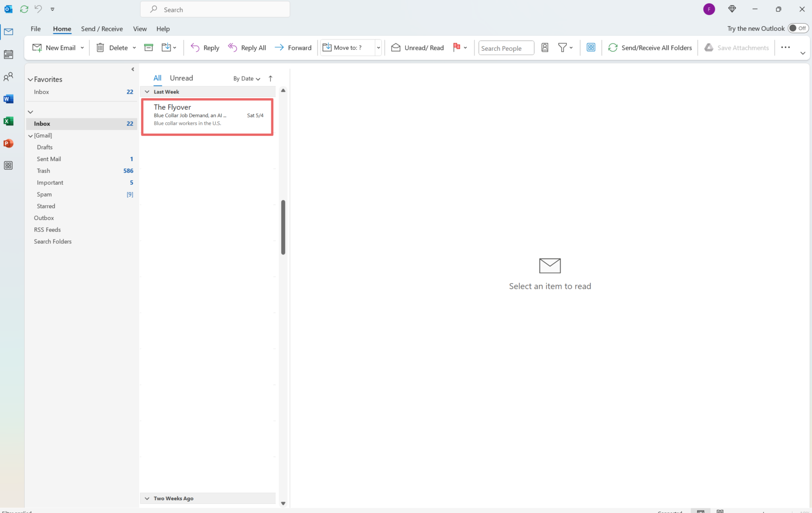Expand the Quick Steps Move to dropdown
Image resolution: width=812 pixels, height=513 pixels.
378,47
